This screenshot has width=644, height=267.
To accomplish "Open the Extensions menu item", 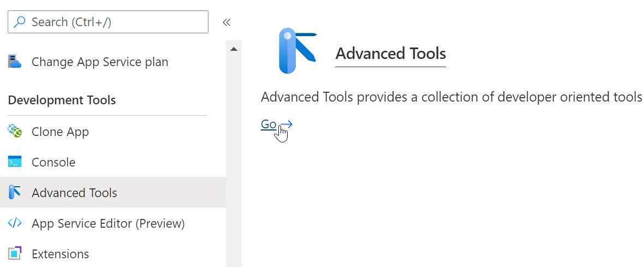I will (x=61, y=253).
